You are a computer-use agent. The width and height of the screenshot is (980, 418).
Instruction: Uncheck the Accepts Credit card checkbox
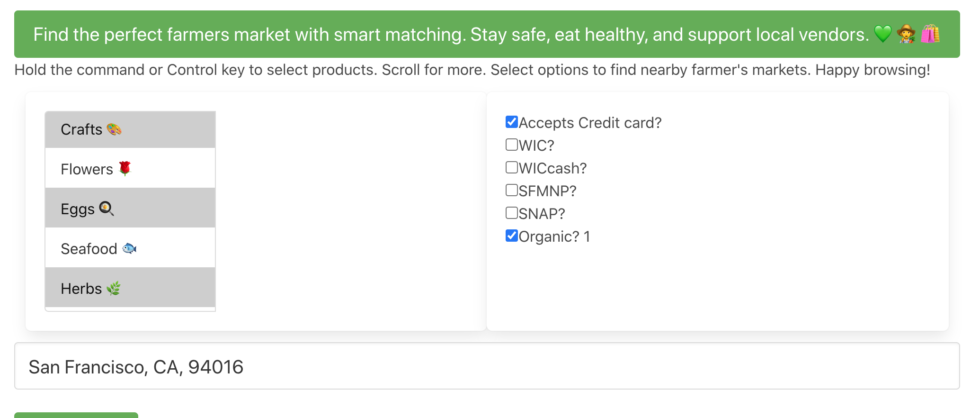coord(512,122)
